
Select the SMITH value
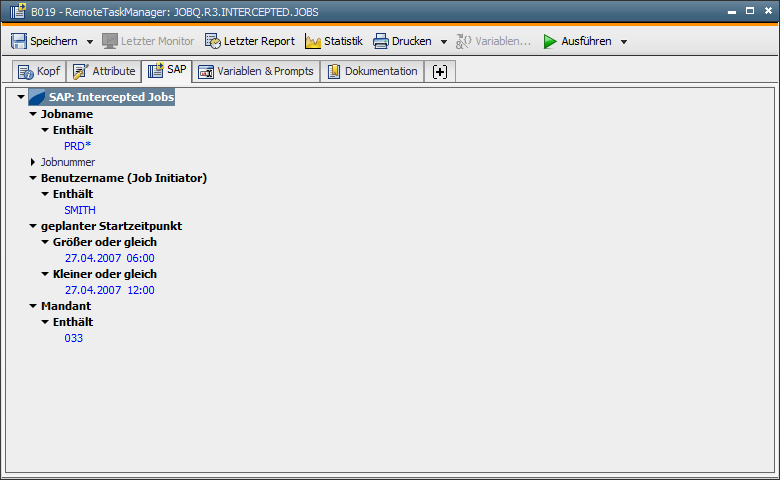[80, 210]
